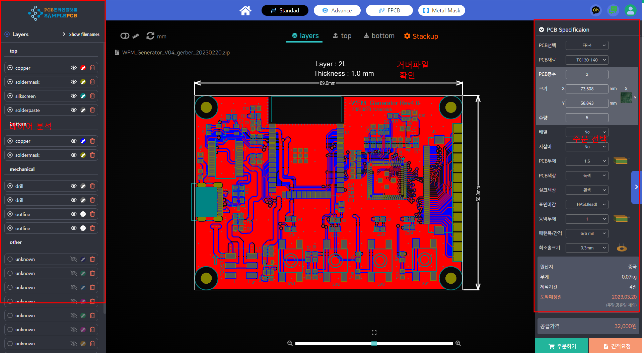Select the solderpaste layer radio button
Screen dimensions: 644x353
pyautogui.click(x=10, y=110)
